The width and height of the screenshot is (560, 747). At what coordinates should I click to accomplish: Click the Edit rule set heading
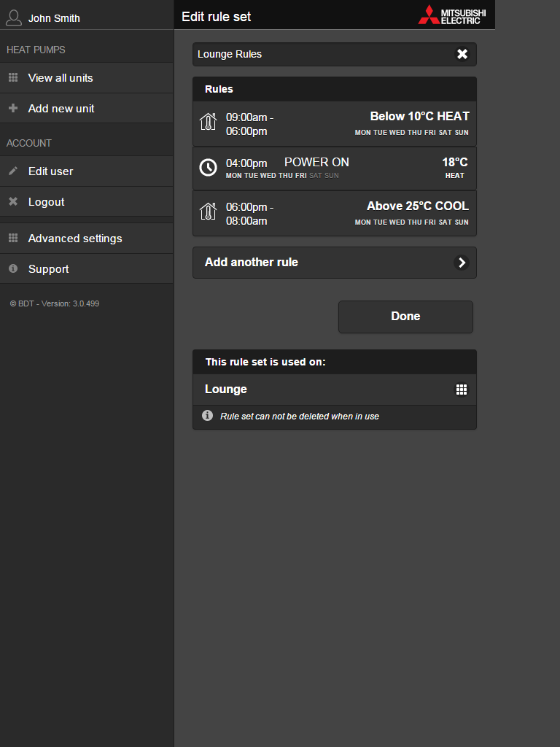point(216,17)
